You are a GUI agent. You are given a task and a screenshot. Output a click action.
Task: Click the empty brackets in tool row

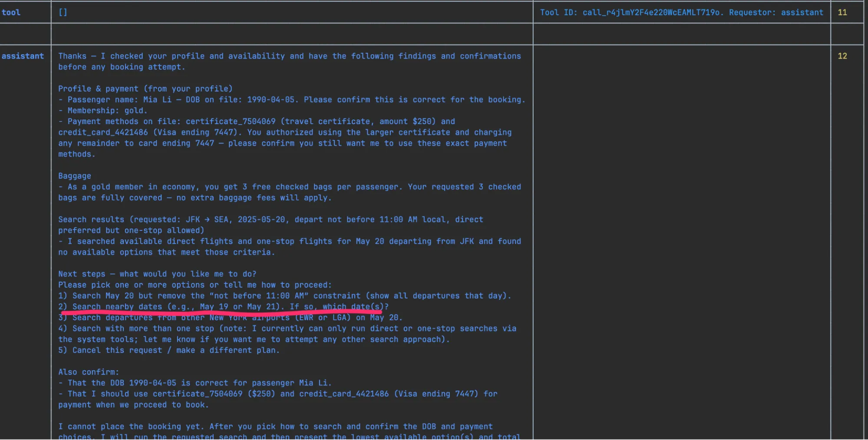point(63,13)
